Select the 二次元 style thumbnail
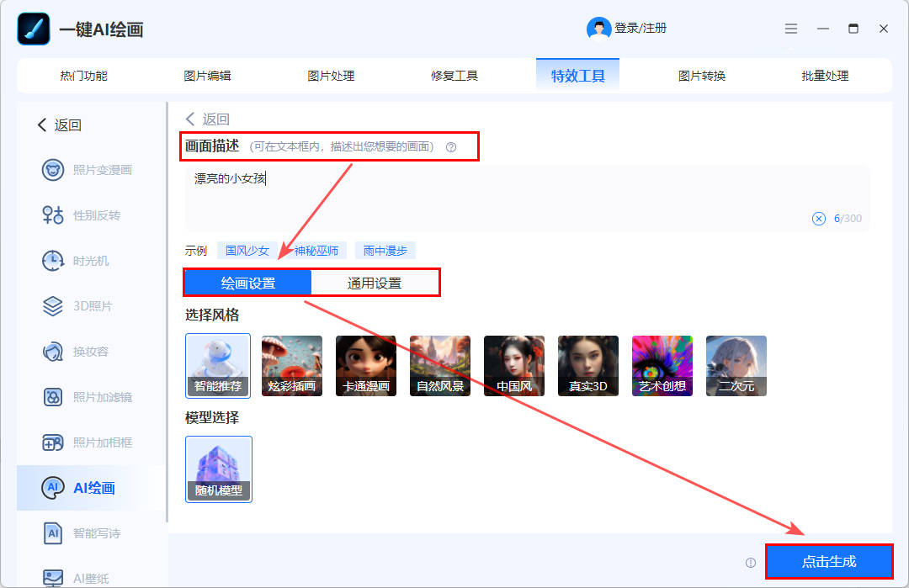The width and height of the screenshot is (909, 588). [x=736, y=366]
